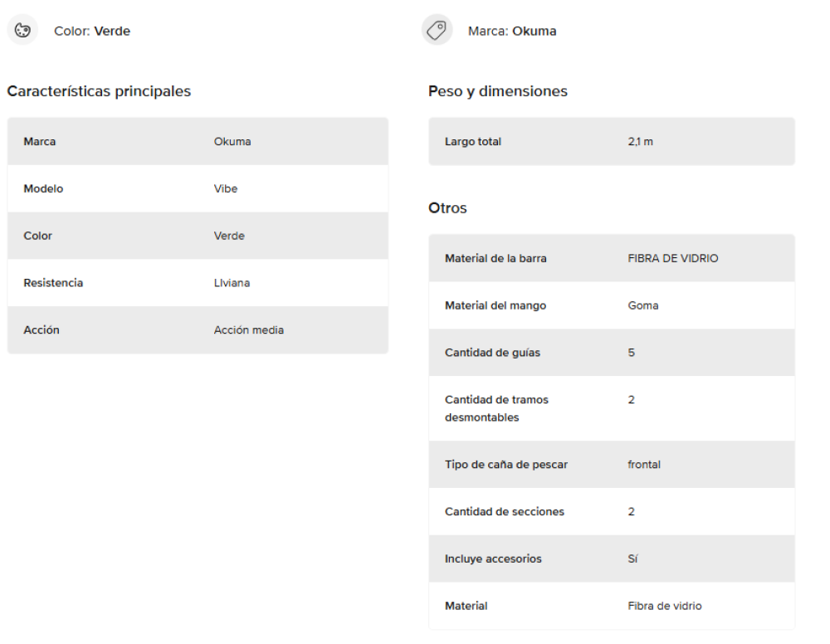Click the Largo total value 2,1 m

640,142
